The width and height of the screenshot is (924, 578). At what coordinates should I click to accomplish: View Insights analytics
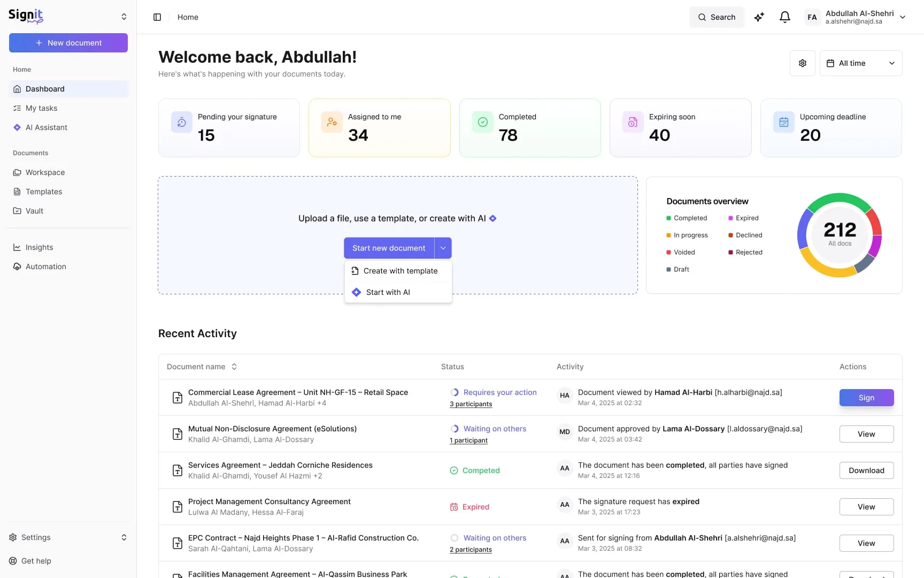(x=38, y=247)
